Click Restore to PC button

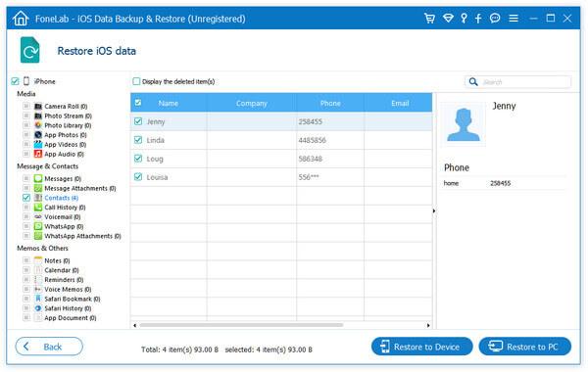click(525, 347)
